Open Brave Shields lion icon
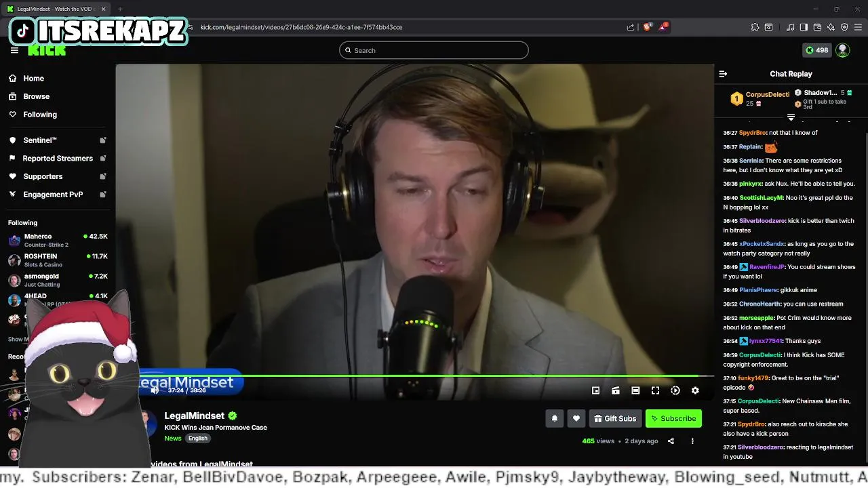868x488 pixels. tap(647, 27)
